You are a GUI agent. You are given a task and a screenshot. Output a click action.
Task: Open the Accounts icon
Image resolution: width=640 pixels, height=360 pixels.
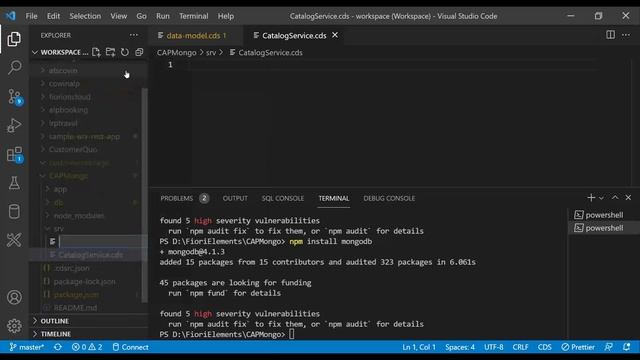14,297
